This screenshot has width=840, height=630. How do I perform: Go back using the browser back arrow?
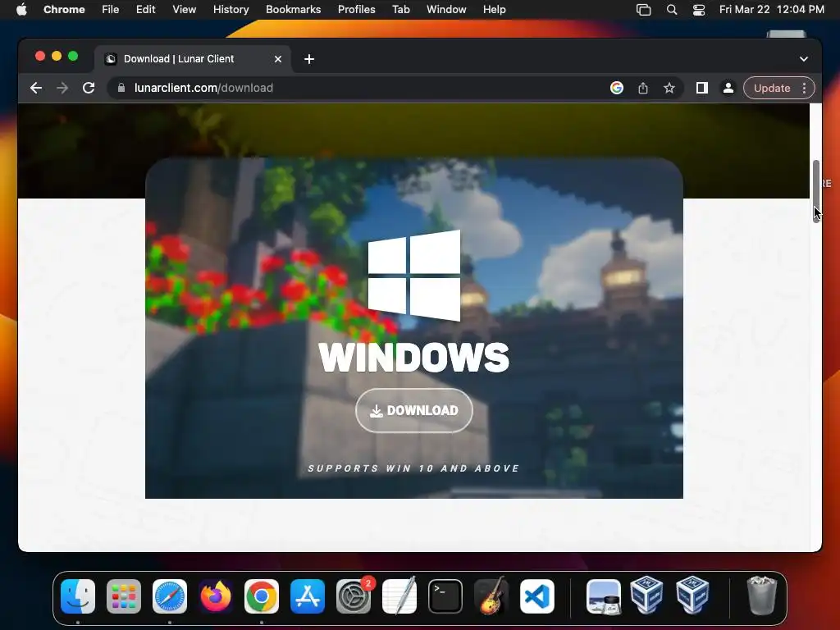click(36, 88)
